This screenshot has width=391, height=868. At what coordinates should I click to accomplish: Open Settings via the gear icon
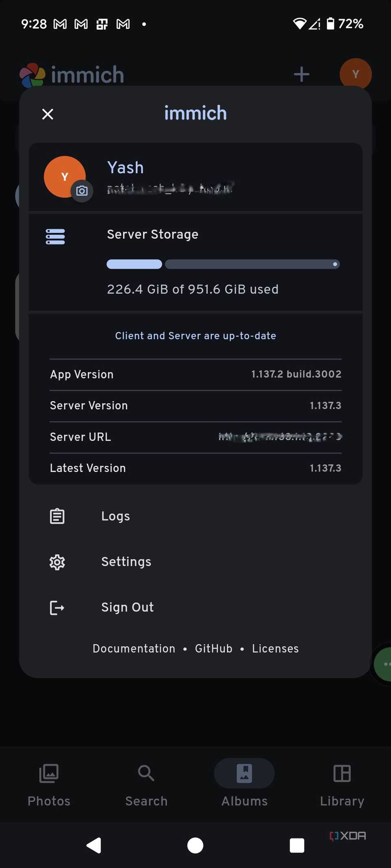coord(57,562)
